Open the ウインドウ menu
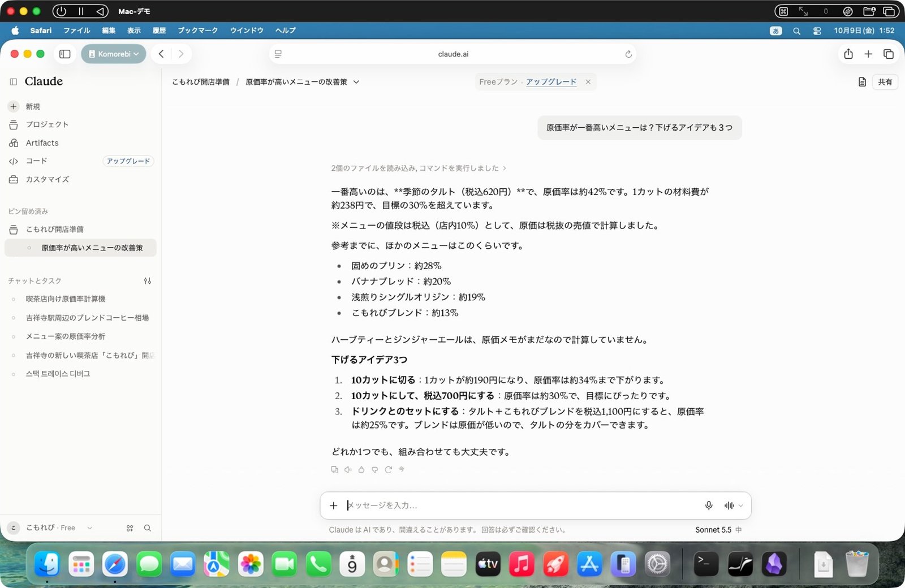 [247, 31]
